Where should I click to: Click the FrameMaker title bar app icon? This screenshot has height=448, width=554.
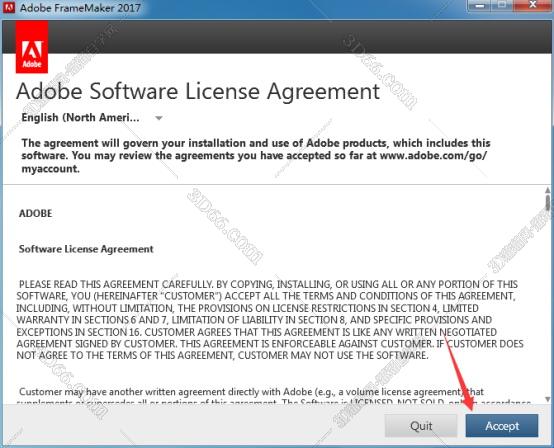coord(8,7)
